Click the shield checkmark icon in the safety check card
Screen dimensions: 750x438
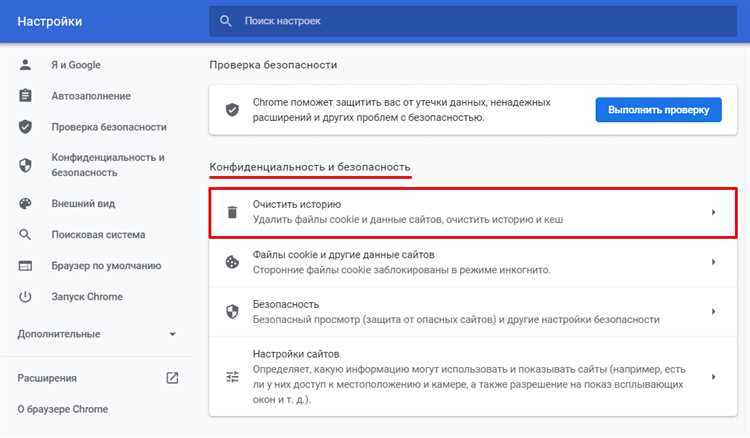tap(232, 110)
